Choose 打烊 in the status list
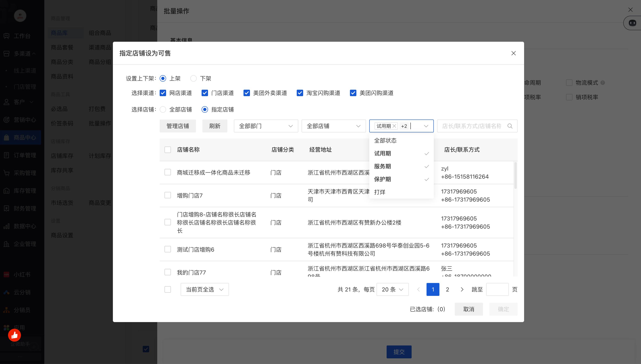The width and height of the screenshot is (641, 364). tap(402, 192)
